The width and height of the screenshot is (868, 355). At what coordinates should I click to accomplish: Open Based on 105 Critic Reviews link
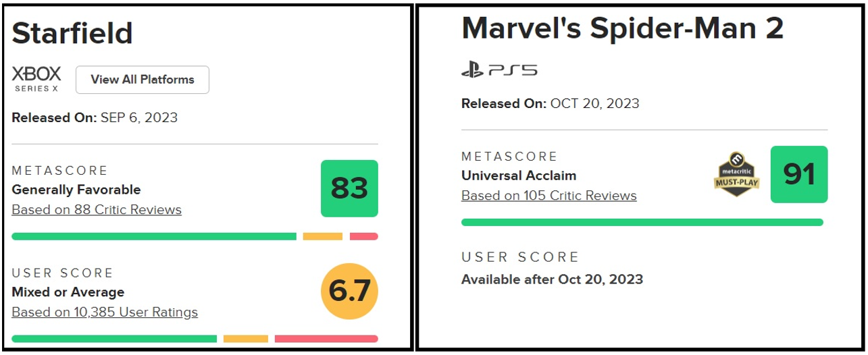click(x=548, y=196)
